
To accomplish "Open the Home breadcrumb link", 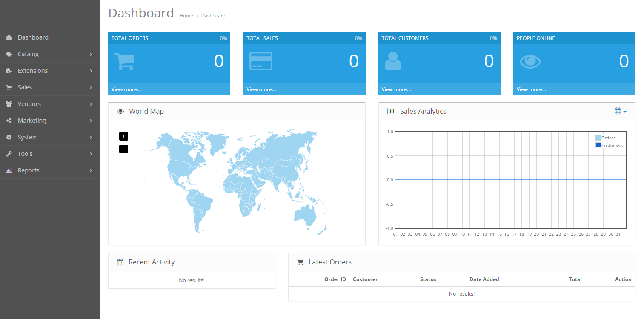I will [x=186, y=15].
